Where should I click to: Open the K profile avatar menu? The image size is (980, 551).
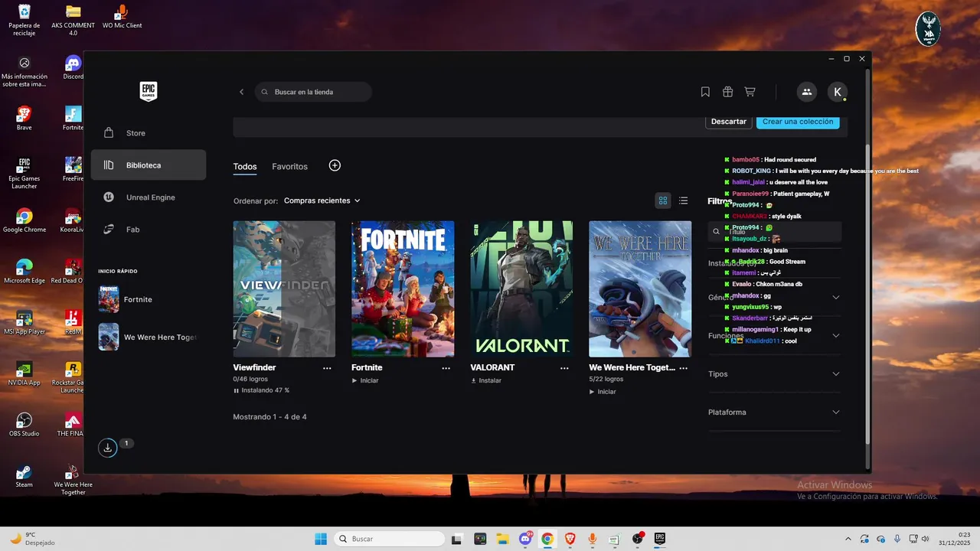point(838,92)
